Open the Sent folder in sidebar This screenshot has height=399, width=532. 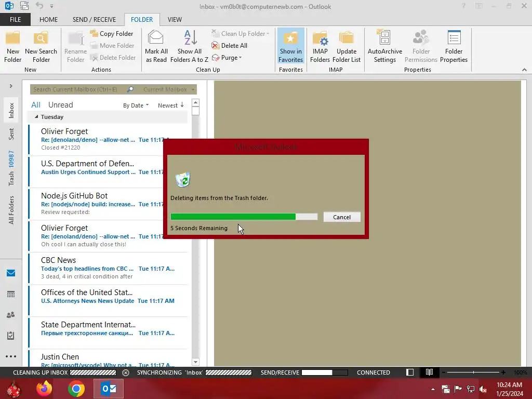click(x=11, y=134)
